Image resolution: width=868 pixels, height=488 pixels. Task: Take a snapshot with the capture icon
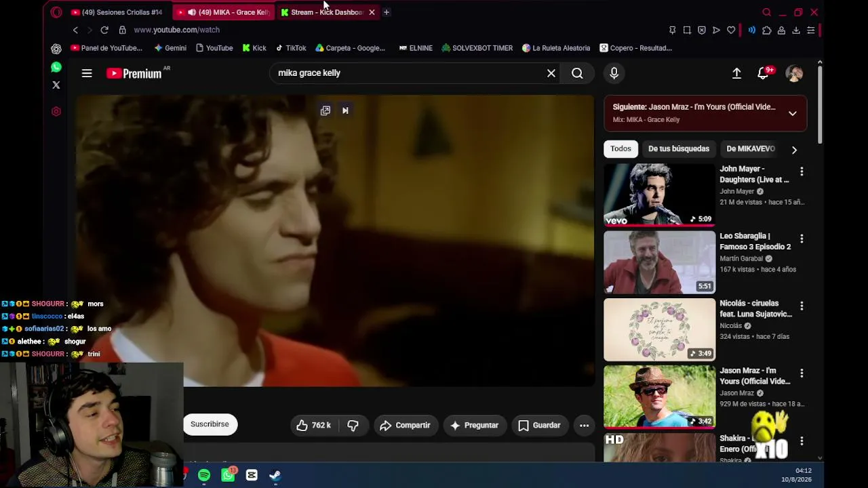point(687,30)
